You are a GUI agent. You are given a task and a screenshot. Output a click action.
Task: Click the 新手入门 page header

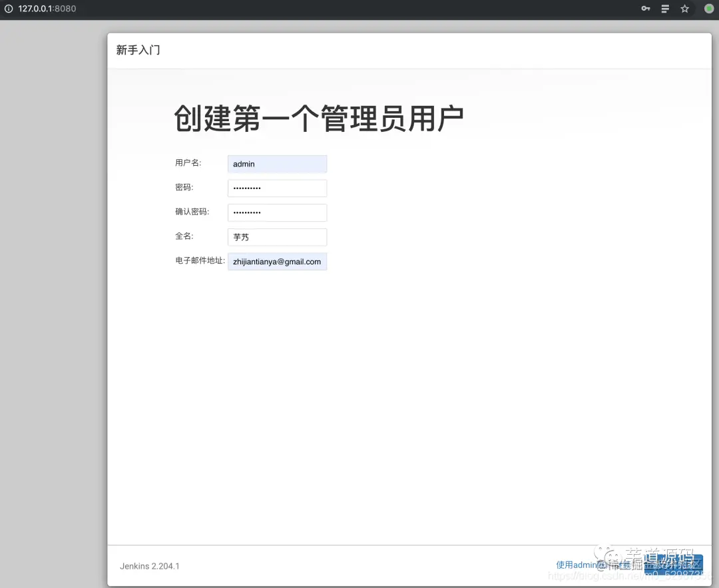click(137, 50)
